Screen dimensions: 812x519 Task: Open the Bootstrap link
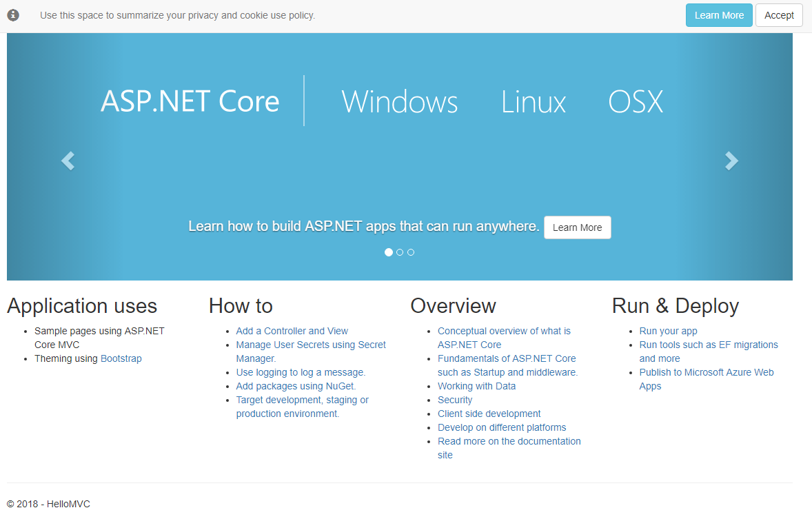pyautogui.click(x=121, y=358)
